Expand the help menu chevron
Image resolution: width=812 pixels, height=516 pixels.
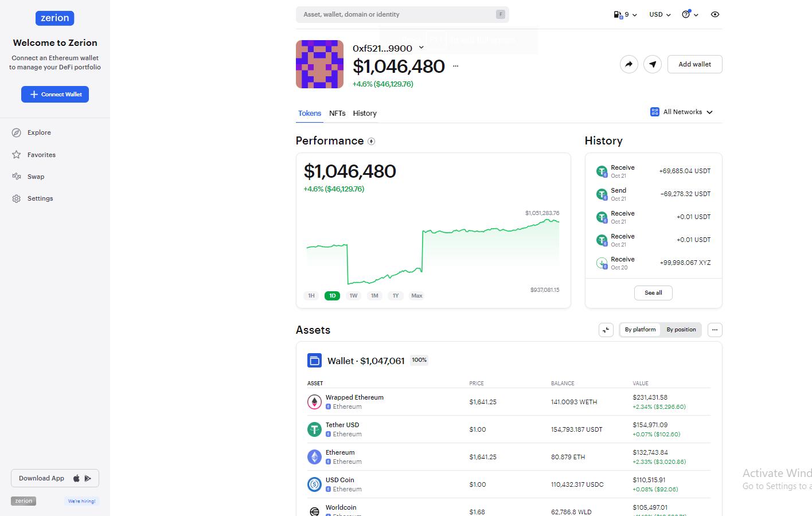click(x=696, y=15)
